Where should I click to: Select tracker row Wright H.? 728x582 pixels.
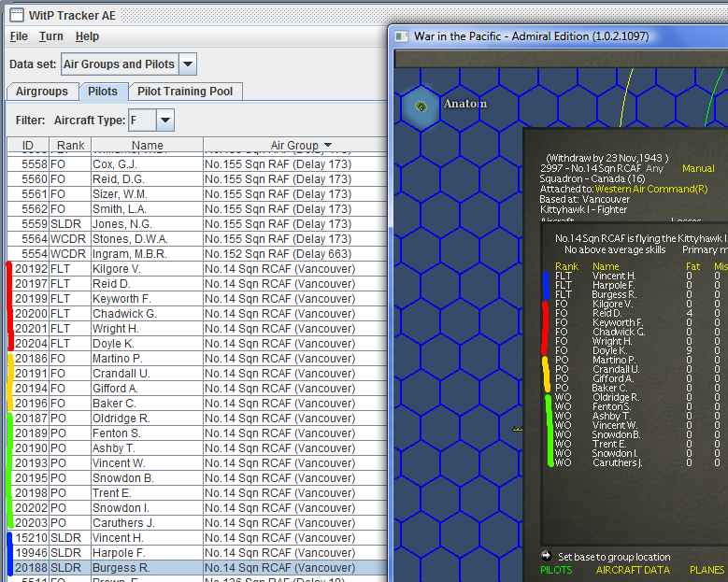(197, 329)
